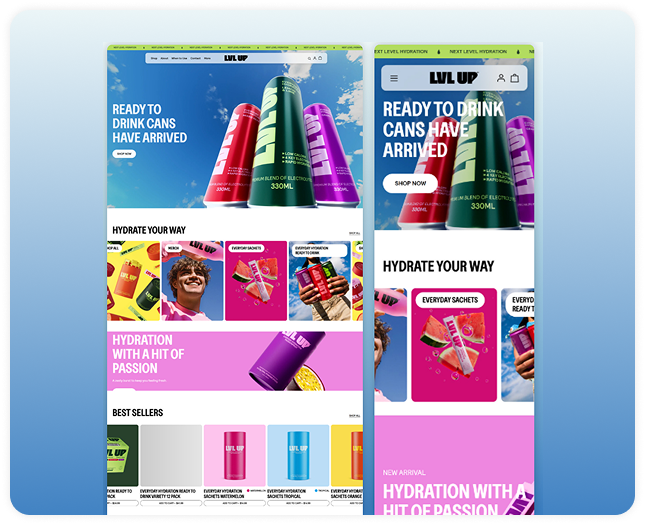Click the account icon in mobile header
The width and height of the screenshot is (645, 525).
click(501, 78)
